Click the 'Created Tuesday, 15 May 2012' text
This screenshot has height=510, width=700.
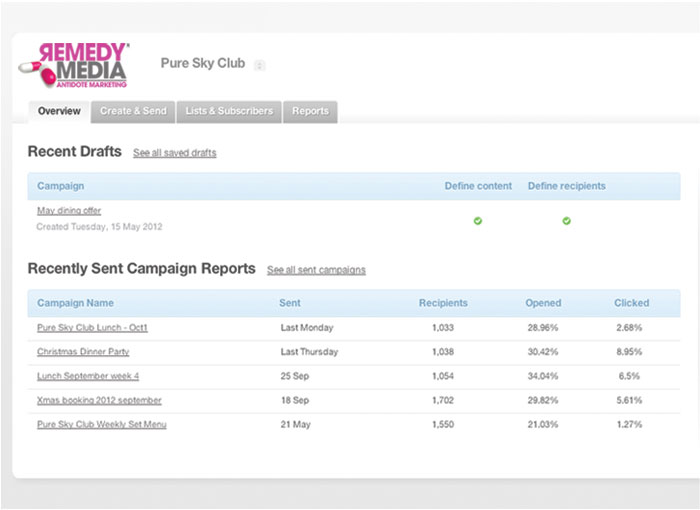click(99, 227)
